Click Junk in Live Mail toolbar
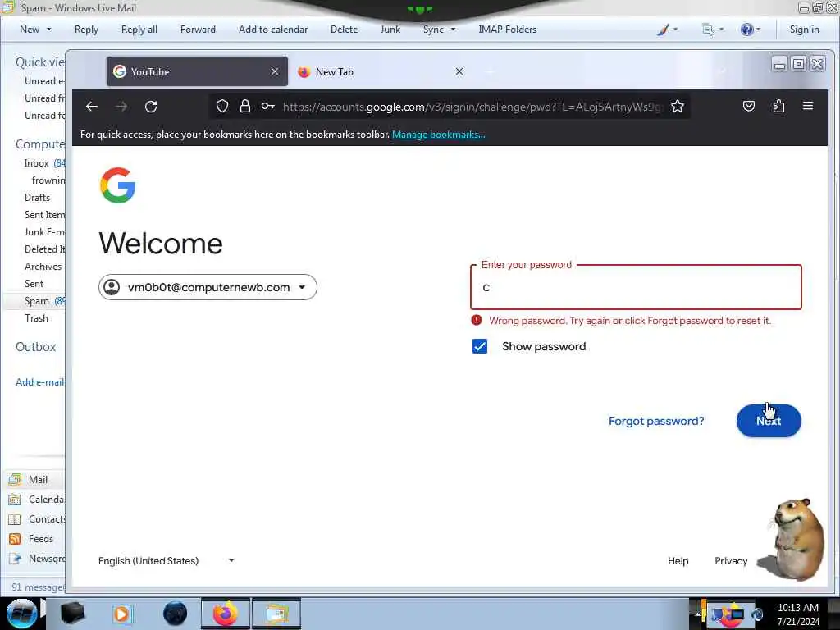This screenshot has width=840, height=630. coord(390,30)
